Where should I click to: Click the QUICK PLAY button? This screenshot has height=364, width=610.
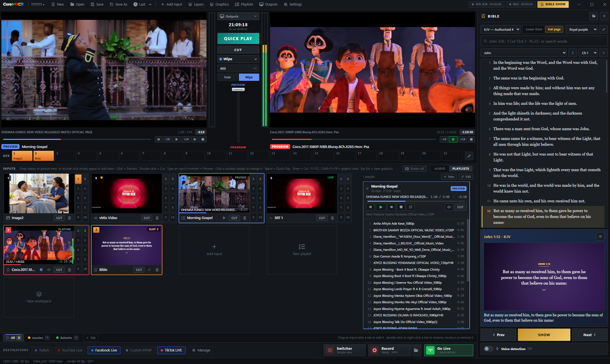coord(238,38)
